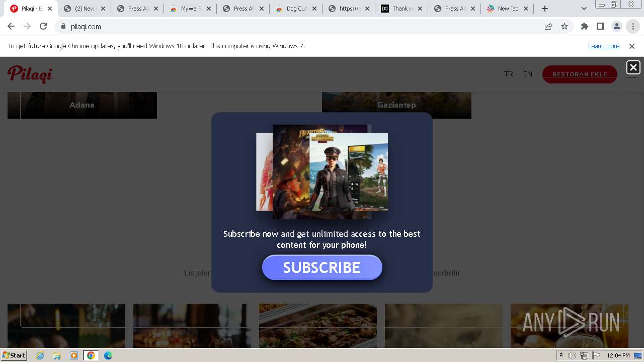This screenshot has width=644, height=362.
Task: Open the tab search dropdown arrow
Action: pos(584,9)
